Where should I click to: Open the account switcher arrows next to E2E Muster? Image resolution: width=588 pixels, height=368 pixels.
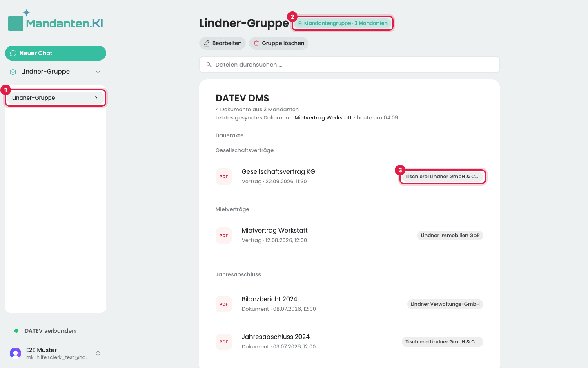pyautogui.click(x=98, y=353)
